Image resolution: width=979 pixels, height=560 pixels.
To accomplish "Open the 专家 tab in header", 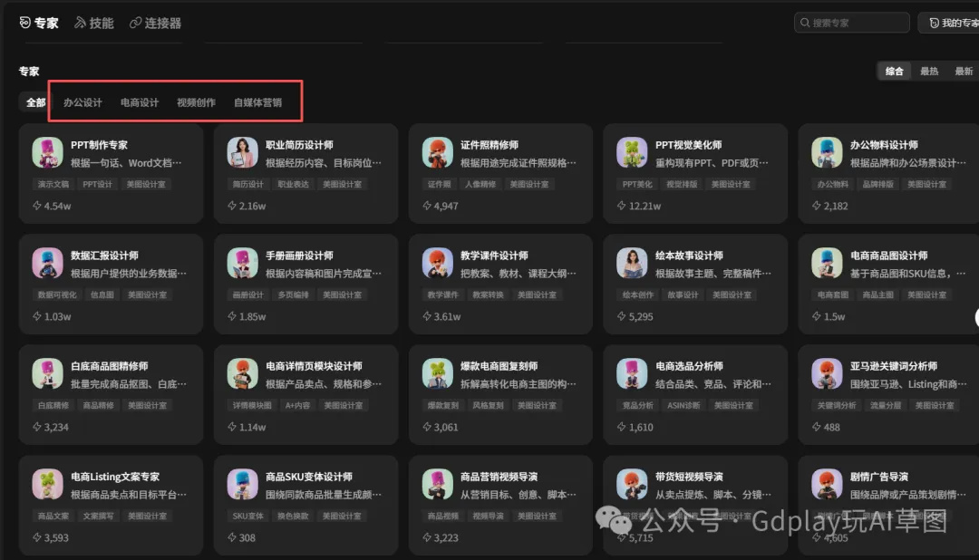I will (39, 23).
